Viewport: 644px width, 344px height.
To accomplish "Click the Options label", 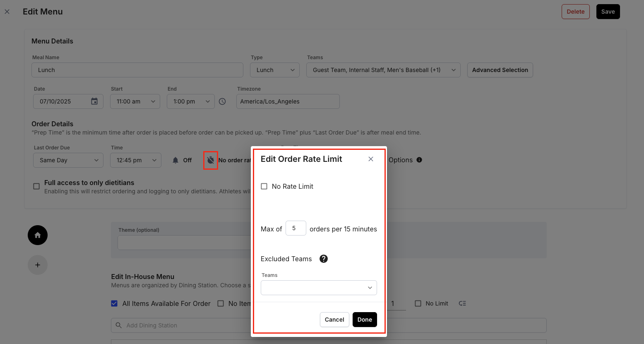I will pos(401,160).
